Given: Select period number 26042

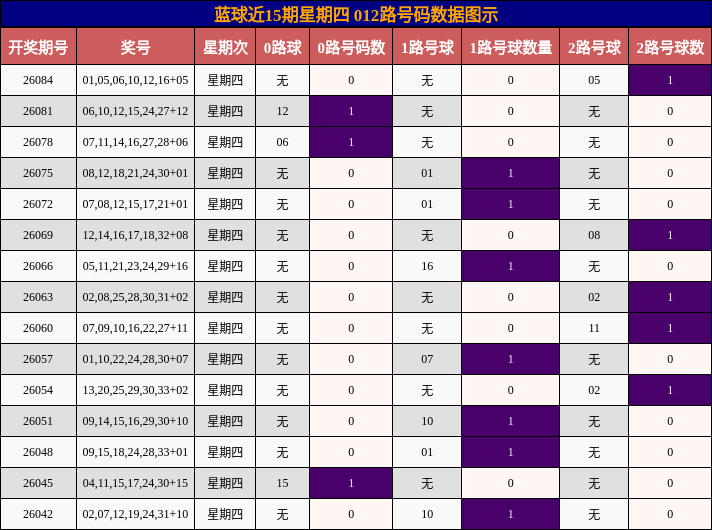Looking at the screenshot, I should (x=38, y=514).
